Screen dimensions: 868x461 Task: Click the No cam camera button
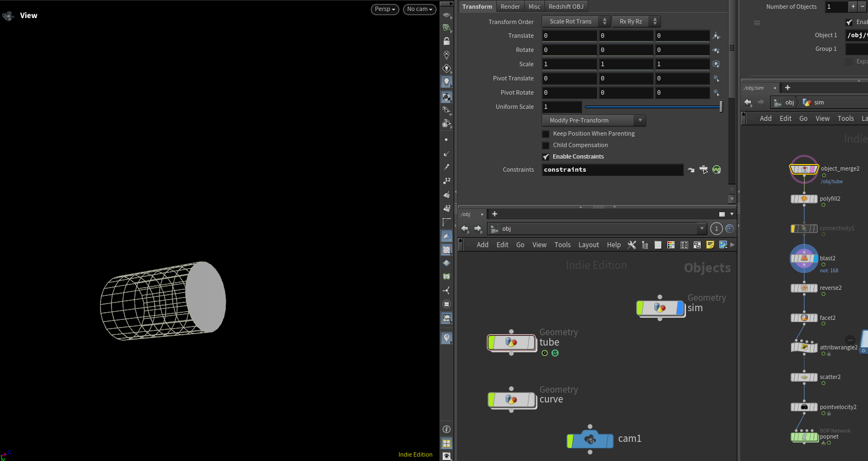(x=419, y=9)
